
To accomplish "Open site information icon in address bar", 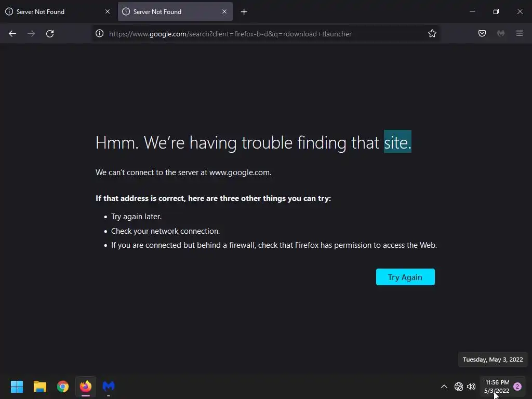I will tap(99, 34).
